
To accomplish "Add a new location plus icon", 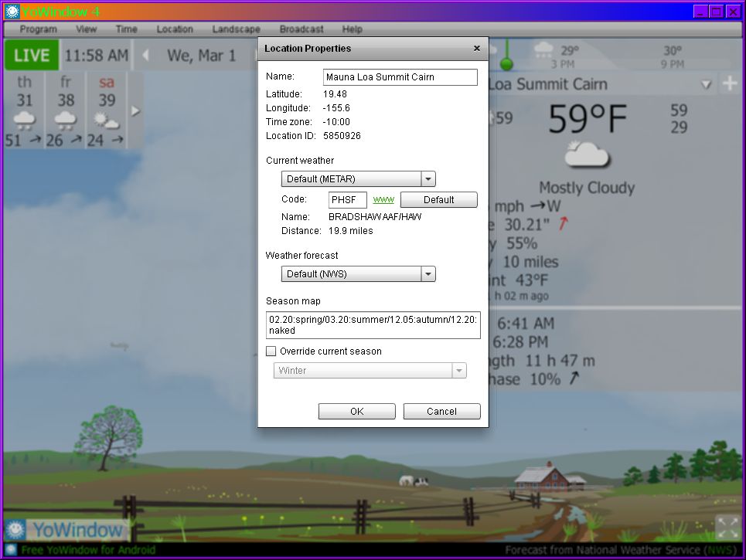I will (x=730, y=84).
